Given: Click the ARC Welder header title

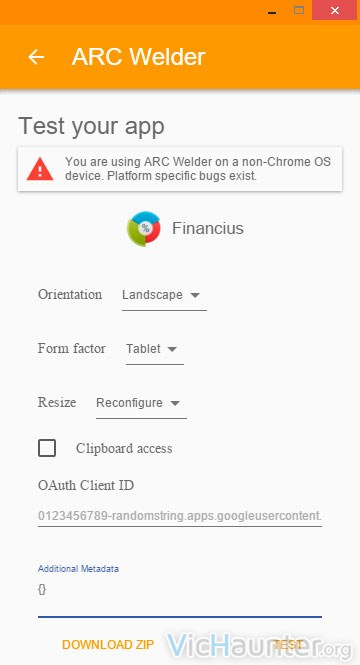Looking at the screenshot, I should pyautogui.click(x=139, y=57).
